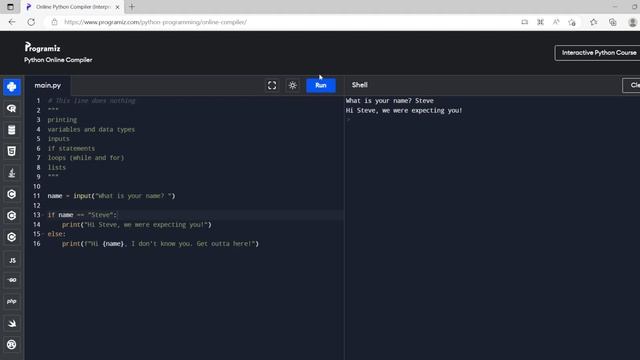This screenshot has height=360, width=640.
Task: Open a new browser tab
Action: 132,7
